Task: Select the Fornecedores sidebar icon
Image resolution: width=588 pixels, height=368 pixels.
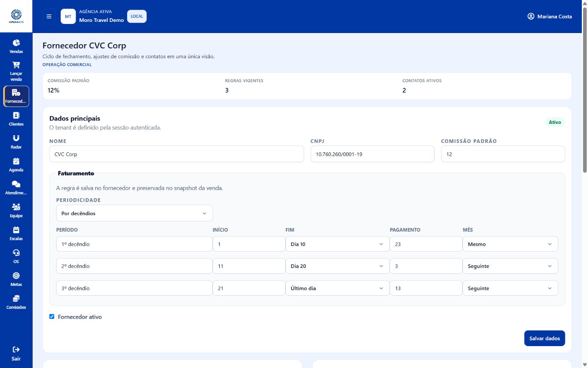Action: [x=16, y=93]
